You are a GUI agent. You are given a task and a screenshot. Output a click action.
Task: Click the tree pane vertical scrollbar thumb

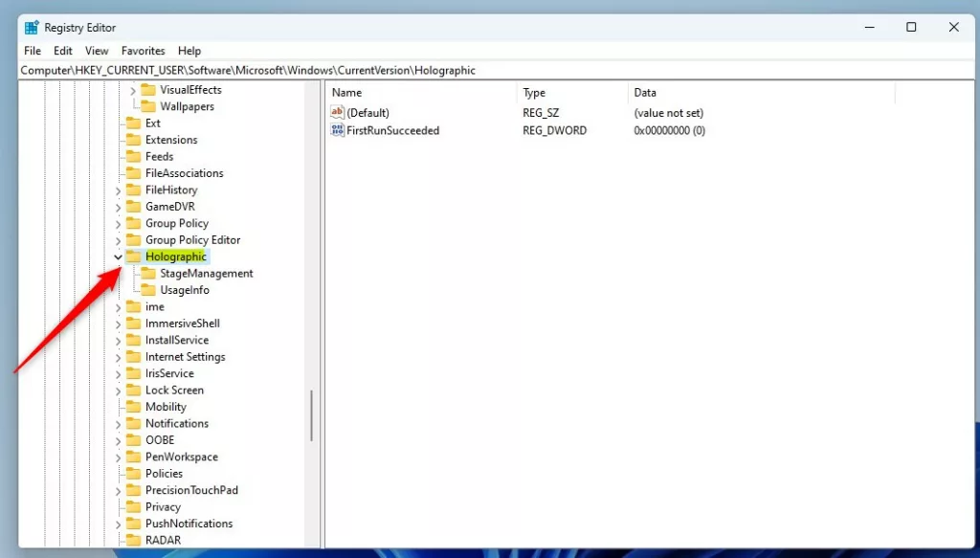[311, 415]
